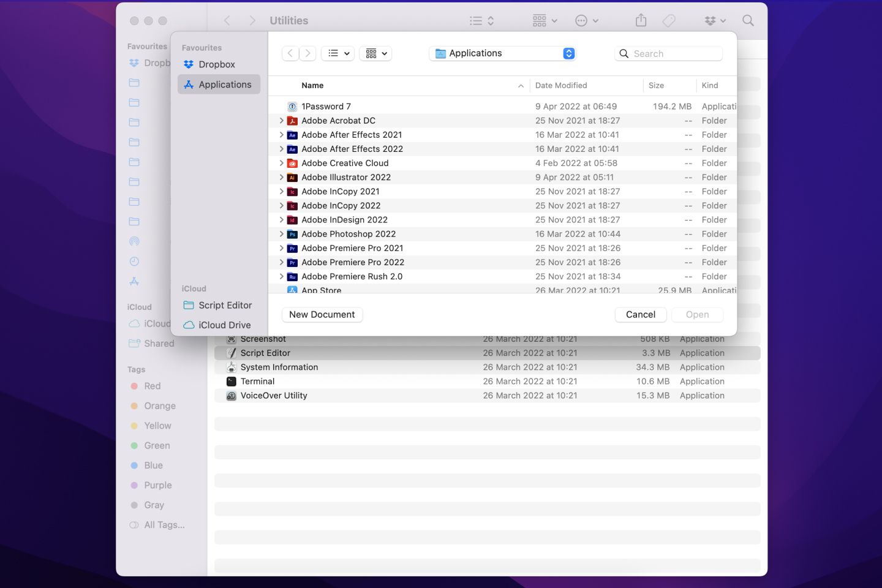The height and width of the screenshot is (588, 882).
Task: Select System Information icon in Utilities window
Action: pos(231,367)
